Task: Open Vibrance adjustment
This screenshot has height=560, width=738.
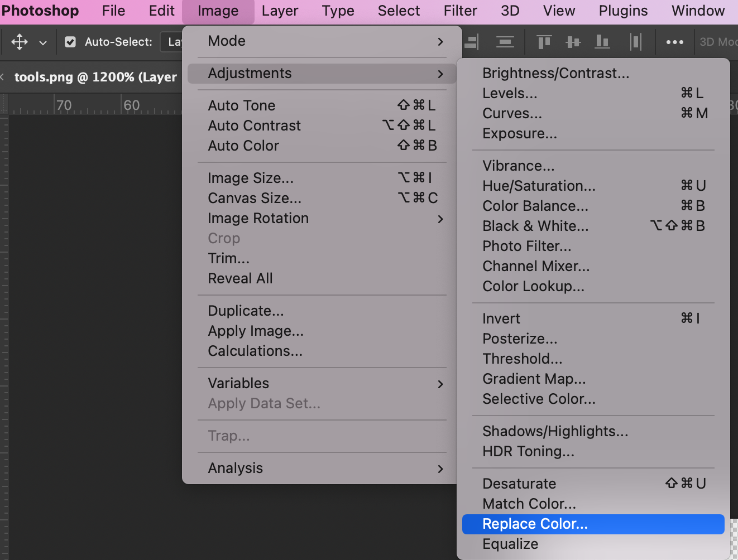Action: point(593,166)
